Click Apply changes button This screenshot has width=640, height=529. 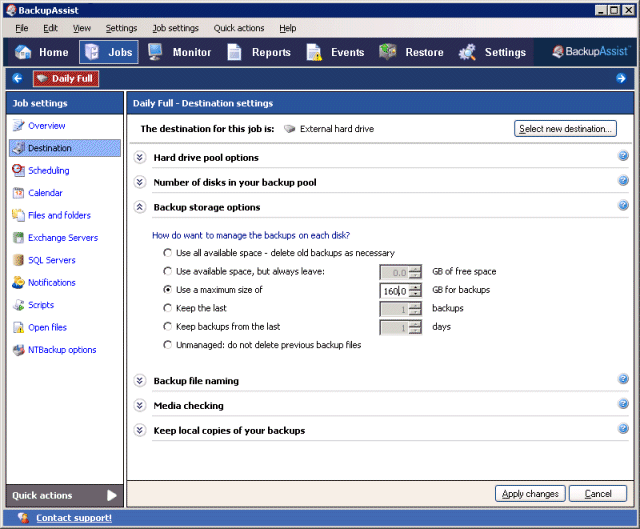[x=530, y=493]
